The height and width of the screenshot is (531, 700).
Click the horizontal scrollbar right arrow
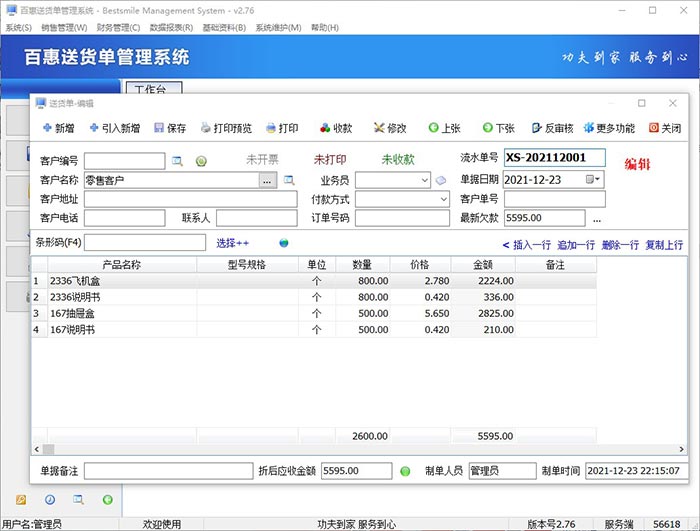pyautogui.click(x=682, y=449)
